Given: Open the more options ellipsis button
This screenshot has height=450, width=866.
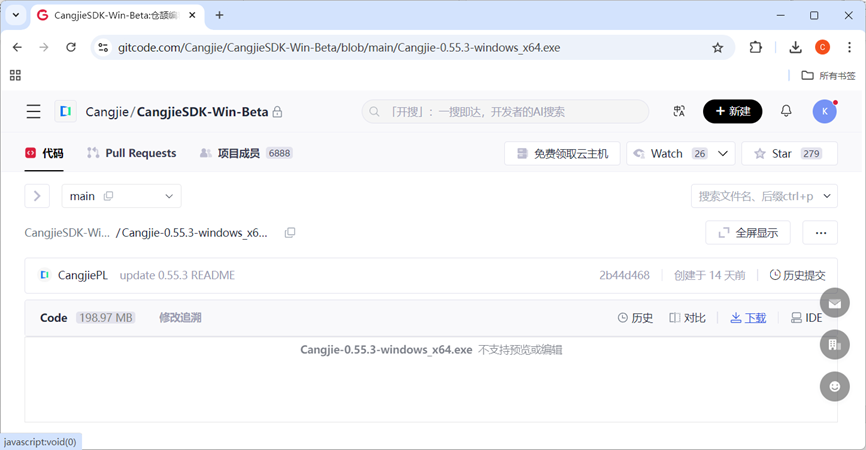Looking at the screenshot, I should pos(820,233).
